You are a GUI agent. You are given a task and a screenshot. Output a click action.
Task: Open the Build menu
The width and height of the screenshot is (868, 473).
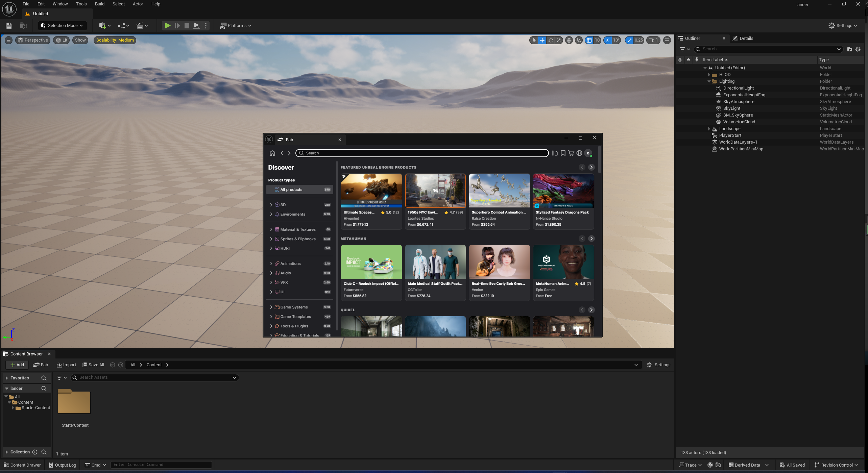100,4
